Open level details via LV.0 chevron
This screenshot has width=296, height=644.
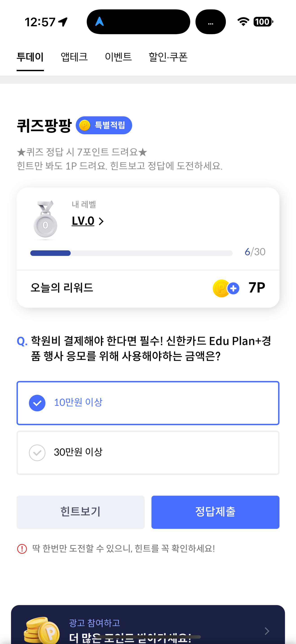tap(101, 221)
